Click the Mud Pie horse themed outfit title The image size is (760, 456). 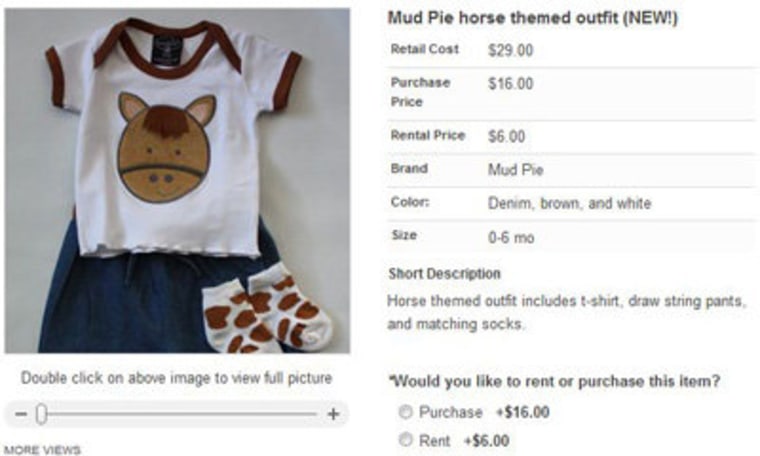[x=533, y=18]
